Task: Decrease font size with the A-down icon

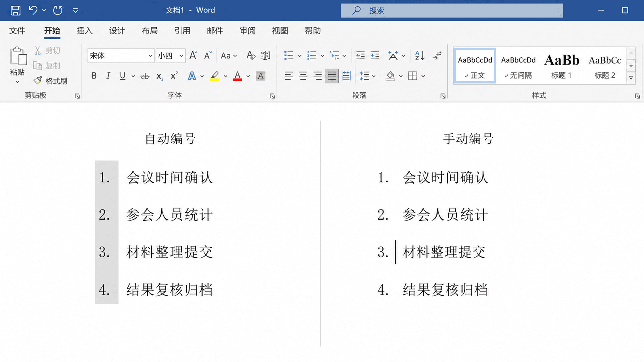Action: [208, 55]
